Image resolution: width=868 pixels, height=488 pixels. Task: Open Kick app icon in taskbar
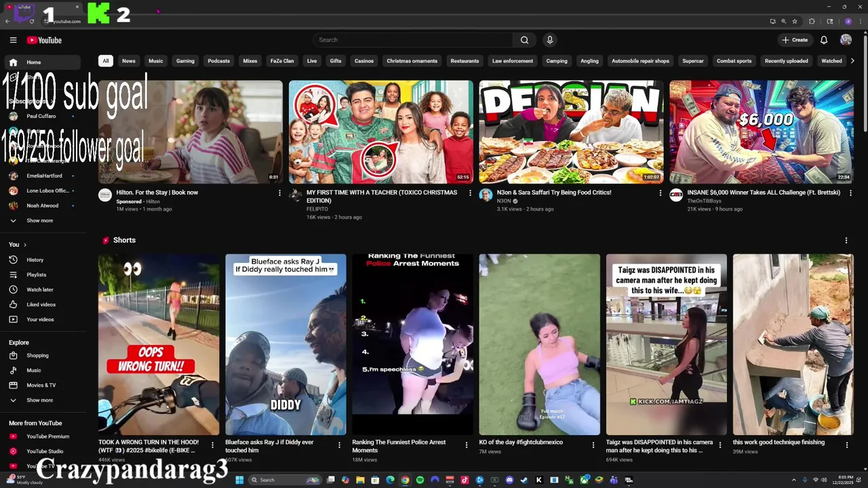539,480
